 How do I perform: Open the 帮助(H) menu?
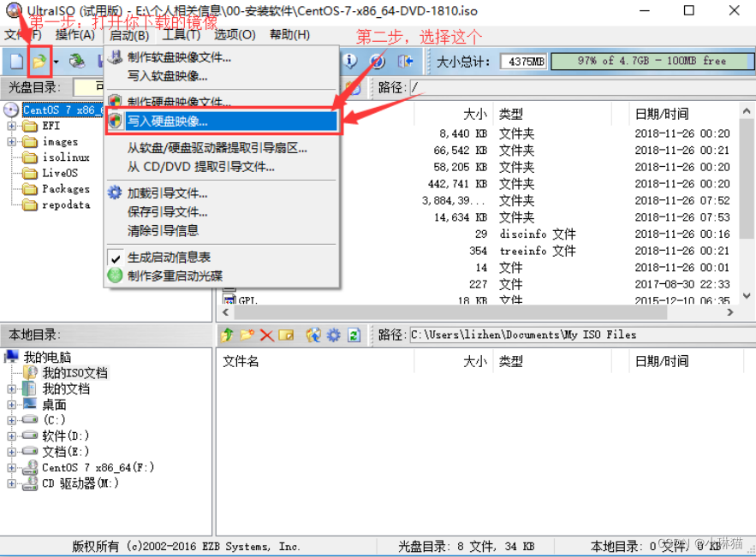[289, 35]
